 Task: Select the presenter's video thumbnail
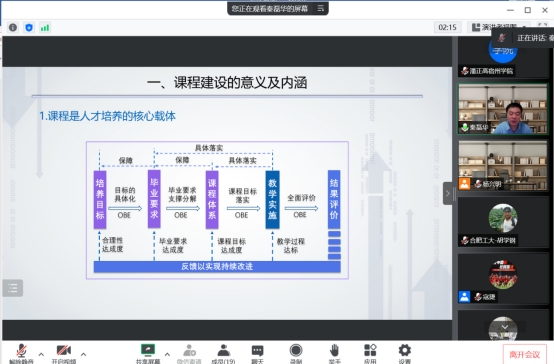pyautogui.click(x=503, y=109)
